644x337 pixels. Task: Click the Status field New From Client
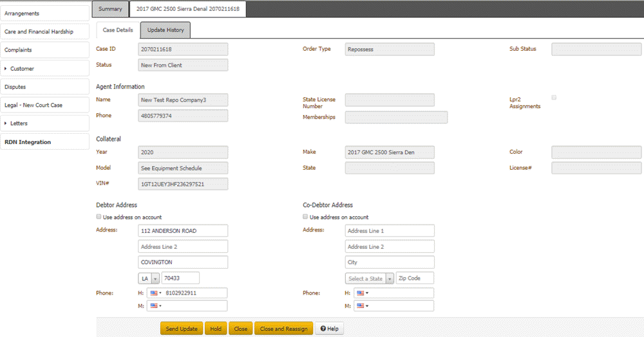tap(183, 65)
